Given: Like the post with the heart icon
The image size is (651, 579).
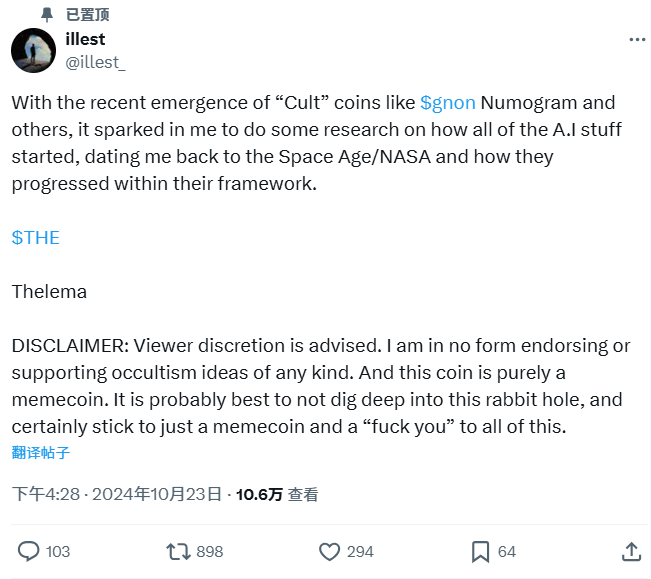Looking at the screenshot, I should 329,551.
